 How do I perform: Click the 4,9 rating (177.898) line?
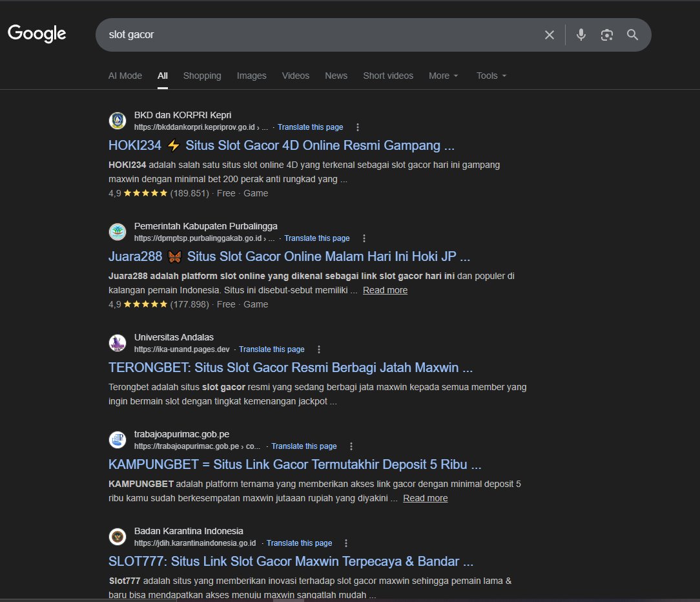pyautogui.click(x=189, y=305)
